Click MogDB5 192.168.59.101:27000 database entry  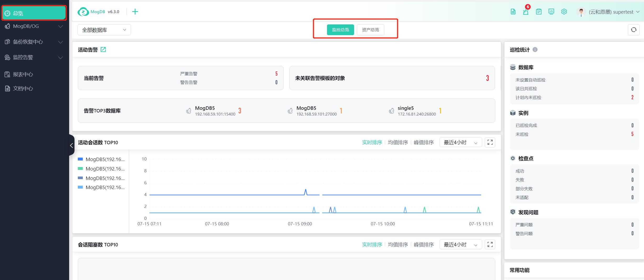pos(316,111)
